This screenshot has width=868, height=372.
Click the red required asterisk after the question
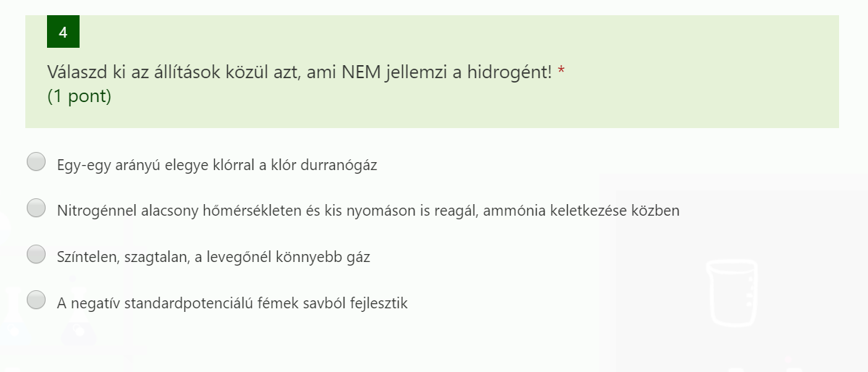561,72
